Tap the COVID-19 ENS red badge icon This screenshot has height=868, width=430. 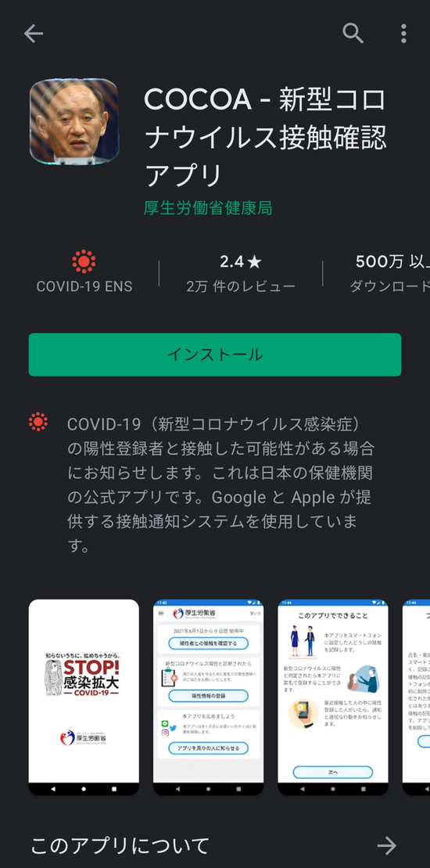click(x=84, y=261)
